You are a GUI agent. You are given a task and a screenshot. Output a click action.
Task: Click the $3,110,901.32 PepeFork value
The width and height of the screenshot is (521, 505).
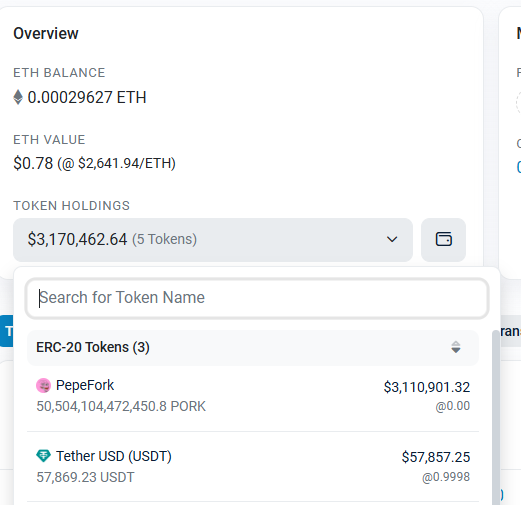pyautogui.click(x=427, y=387)
